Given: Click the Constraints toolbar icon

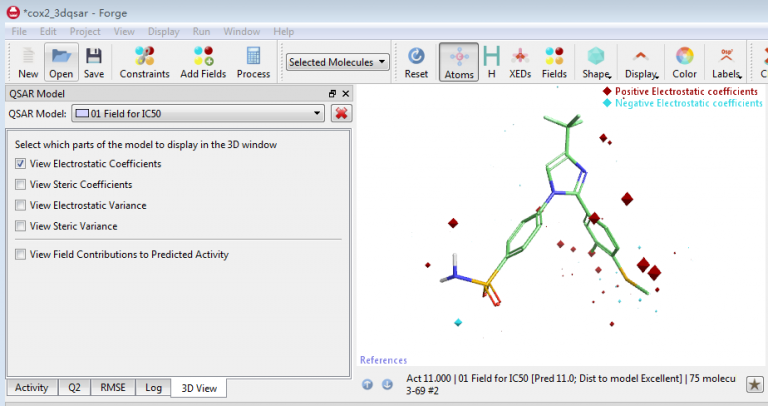Looking at the screenshot, I should (144, 62).
